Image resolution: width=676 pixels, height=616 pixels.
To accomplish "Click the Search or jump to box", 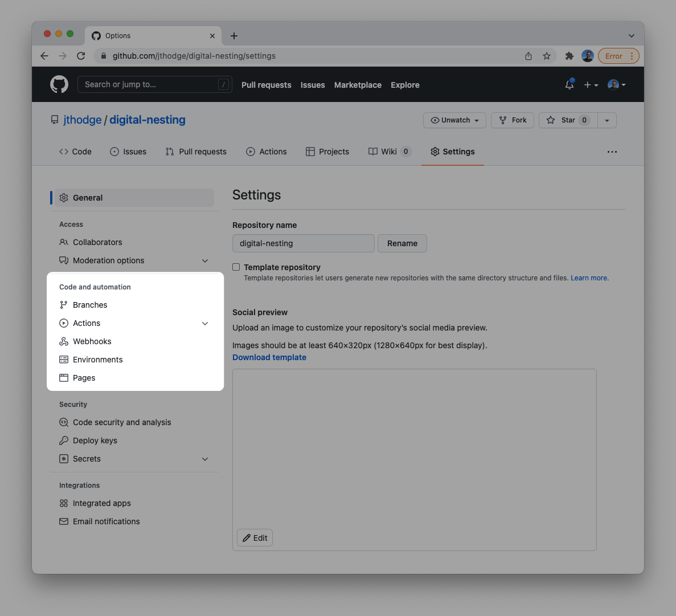I will (155, 84).
